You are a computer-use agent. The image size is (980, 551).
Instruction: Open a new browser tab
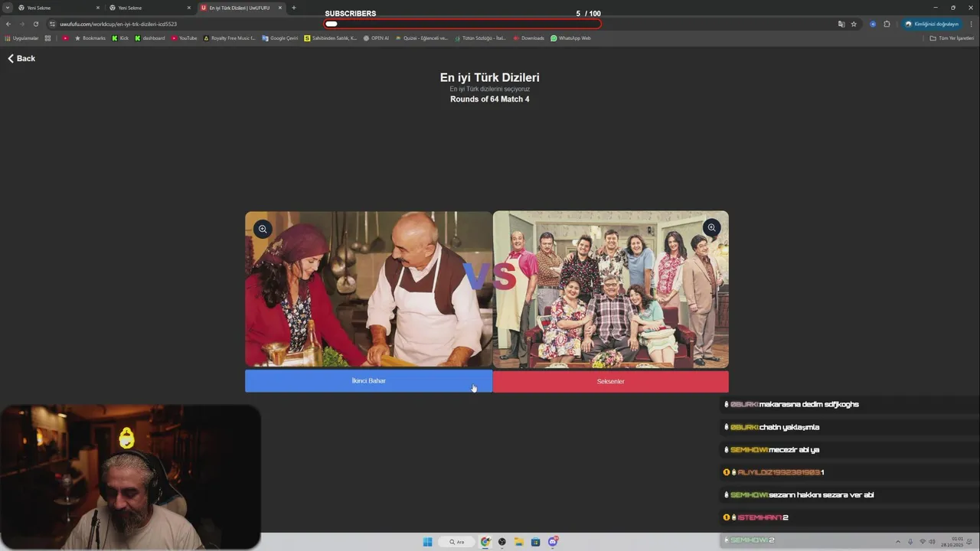(x=294, y=8)
